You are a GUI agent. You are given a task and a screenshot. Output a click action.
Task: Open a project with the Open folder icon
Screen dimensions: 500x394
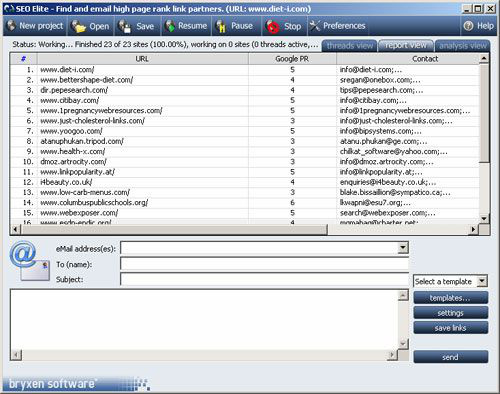[78, 26]
